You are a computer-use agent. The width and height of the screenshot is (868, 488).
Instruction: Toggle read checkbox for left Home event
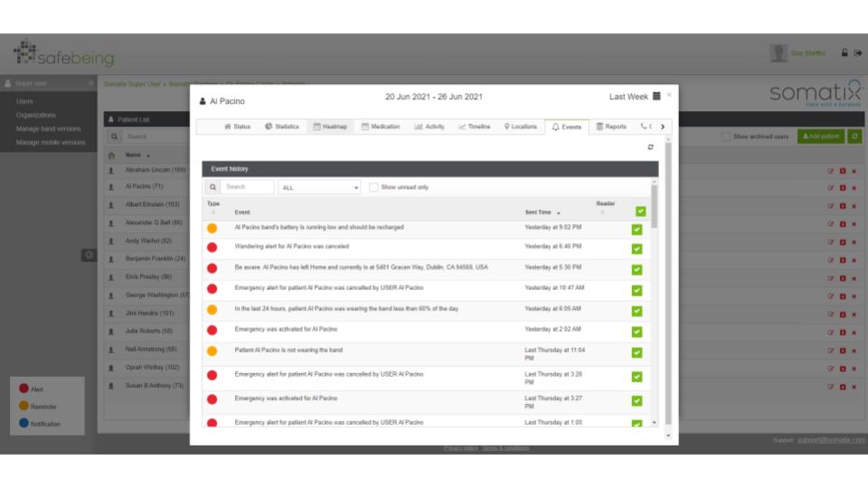(637, 269)
